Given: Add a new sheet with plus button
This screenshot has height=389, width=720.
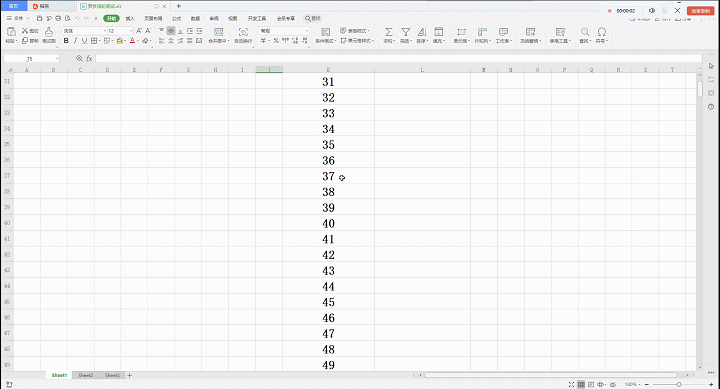Looking at the screenshot, I should pos(129,375).
